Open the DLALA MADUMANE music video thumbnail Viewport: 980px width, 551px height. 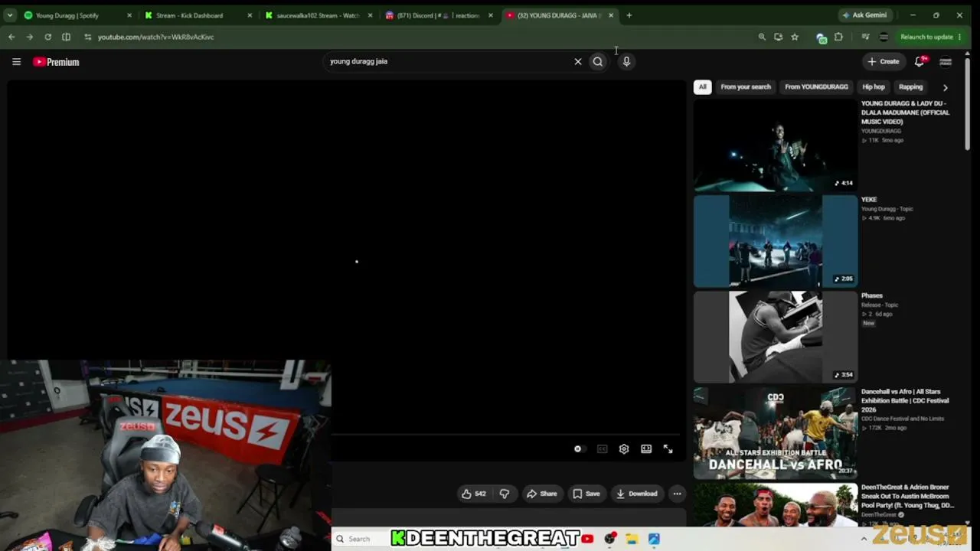coord(776,145)
